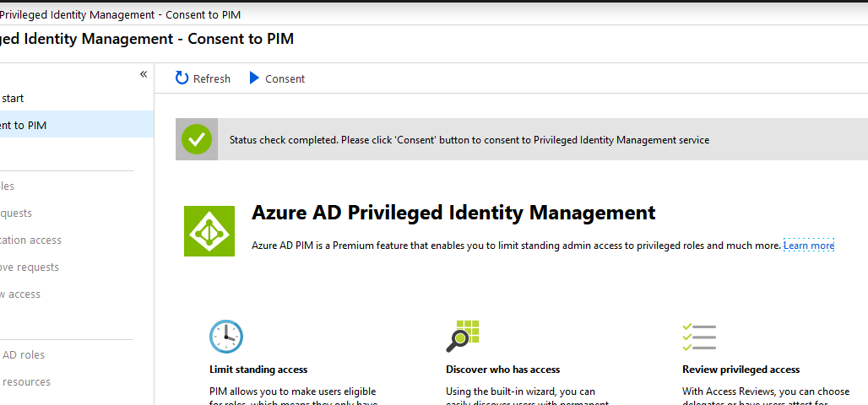The height and width of the screenshot is (405, 868).
Task: Click the page title 'Consent to PIM' header
Action: pyautogui.click(x=147, y=39)
